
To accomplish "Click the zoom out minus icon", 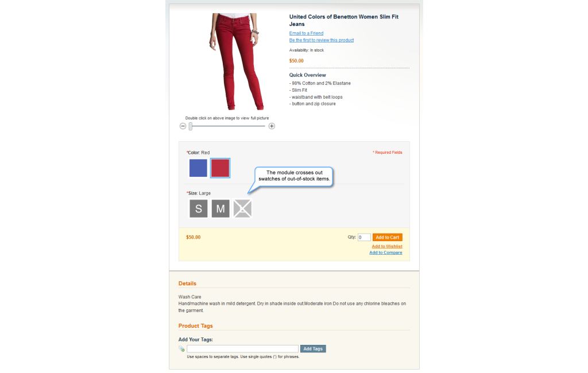I will pyautogui.click(x=183, y=126).
